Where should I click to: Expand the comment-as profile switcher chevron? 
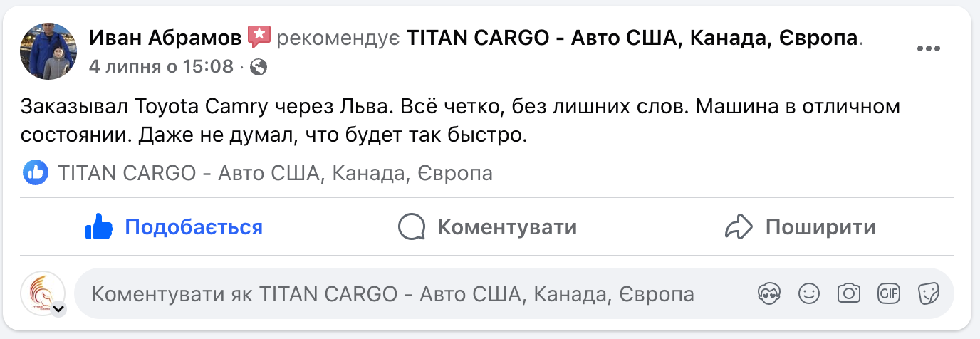(x=58, y=309)
